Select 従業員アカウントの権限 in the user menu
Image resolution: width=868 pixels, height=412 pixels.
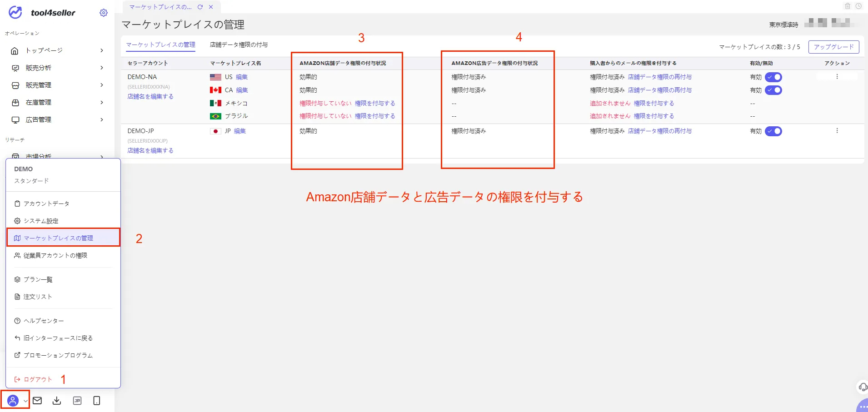63,255
